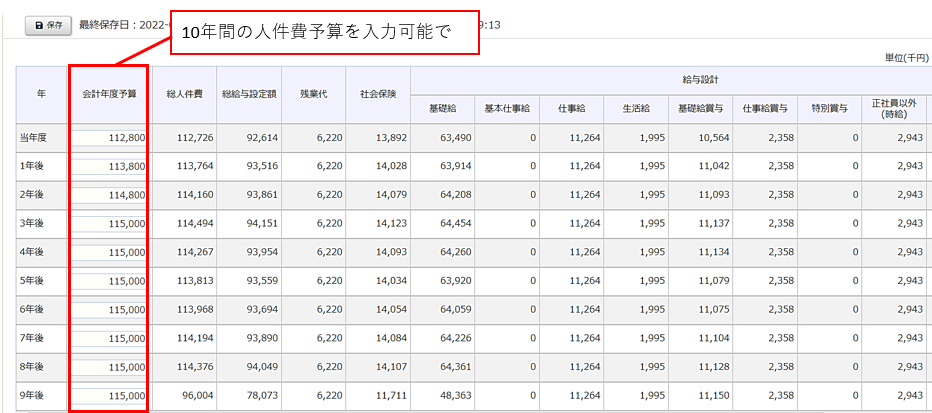
Task: Click the 総人件費 column header
Action: pos(184,94)
